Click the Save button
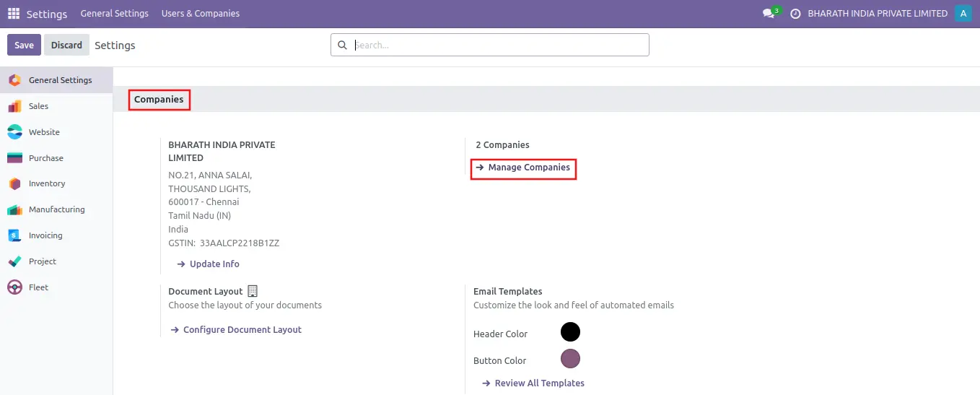 (24, 45)
